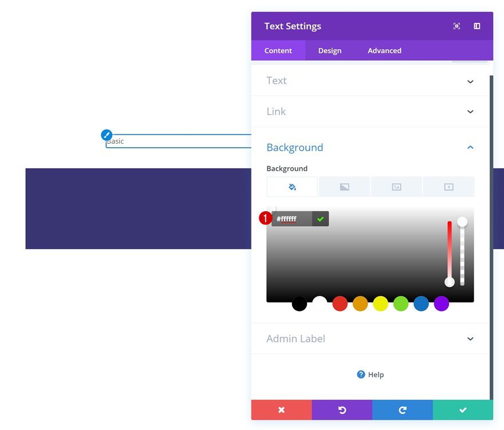
Task: Open the Advanced tab
Action: click(384, 50)
